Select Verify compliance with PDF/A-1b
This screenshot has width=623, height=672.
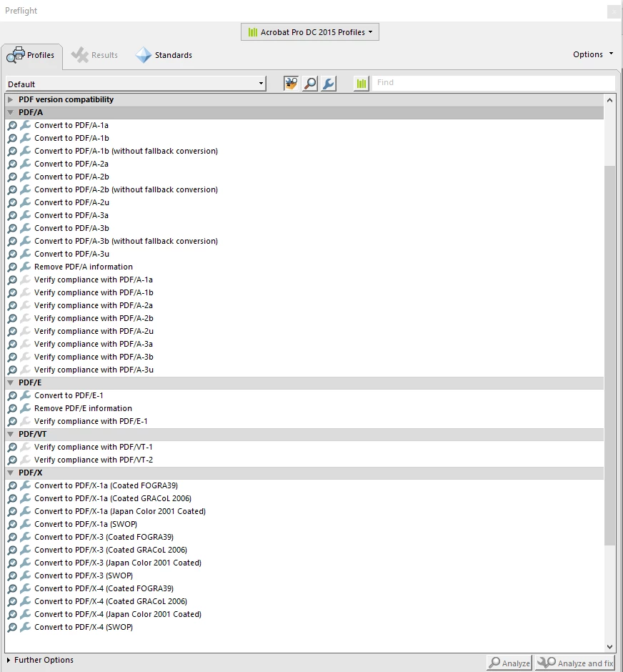click(94, 292)
